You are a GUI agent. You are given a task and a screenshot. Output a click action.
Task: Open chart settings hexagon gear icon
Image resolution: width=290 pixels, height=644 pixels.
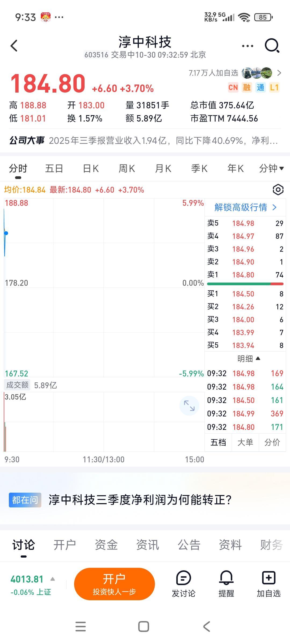(x=278, y=190)
